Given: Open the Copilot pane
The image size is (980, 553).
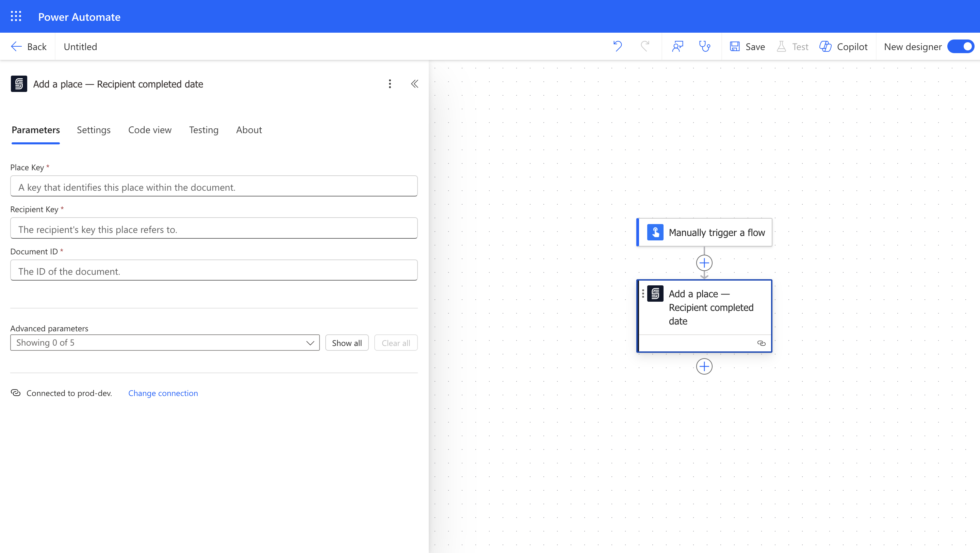Looking at the screenshot, I should point(844,46).
